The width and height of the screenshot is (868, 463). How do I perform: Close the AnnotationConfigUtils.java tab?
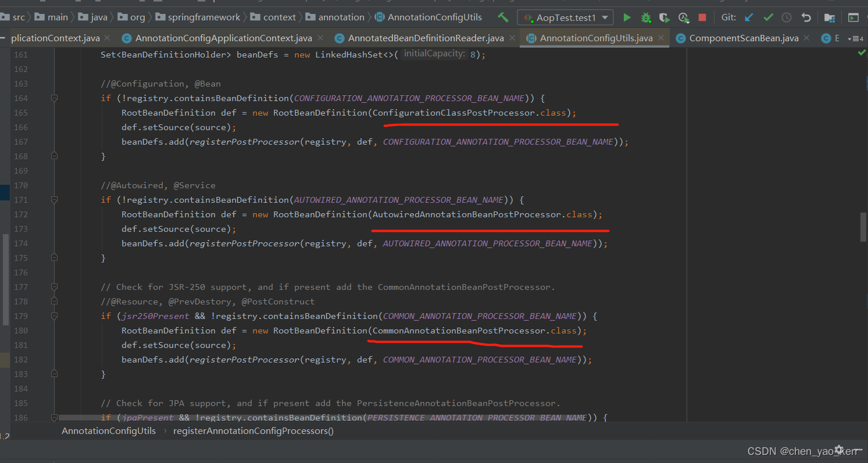click(662, 38)
